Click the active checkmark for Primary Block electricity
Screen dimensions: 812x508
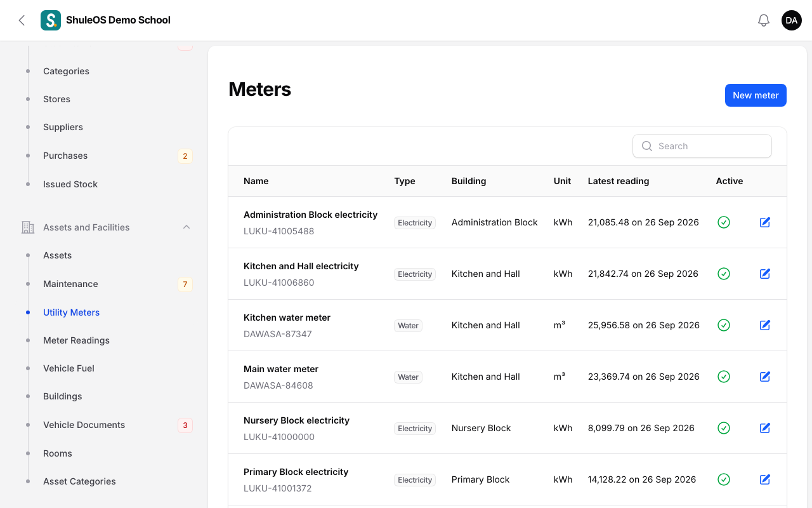(x=724, y=479)
